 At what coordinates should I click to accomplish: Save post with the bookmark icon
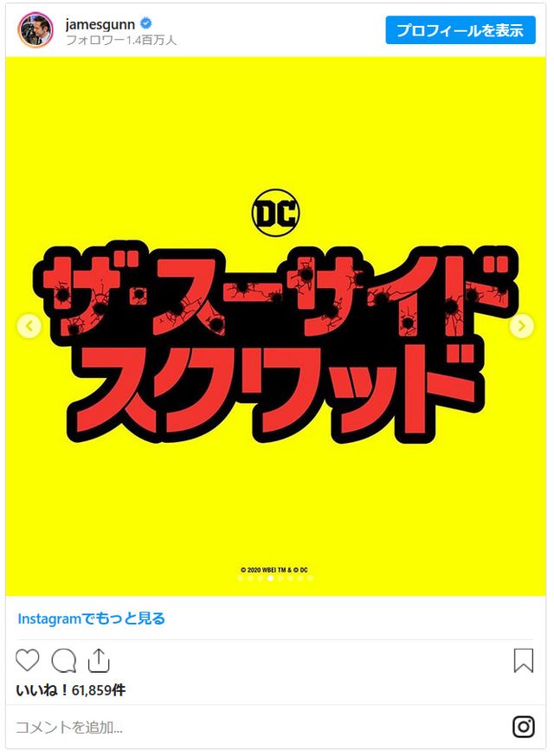click(x=523, y=661)
